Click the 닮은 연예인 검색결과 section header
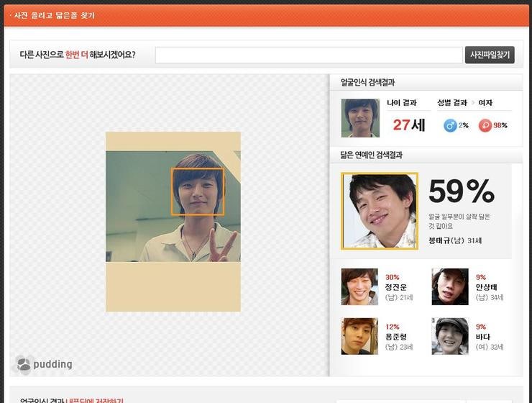 (x=371, y=155)
